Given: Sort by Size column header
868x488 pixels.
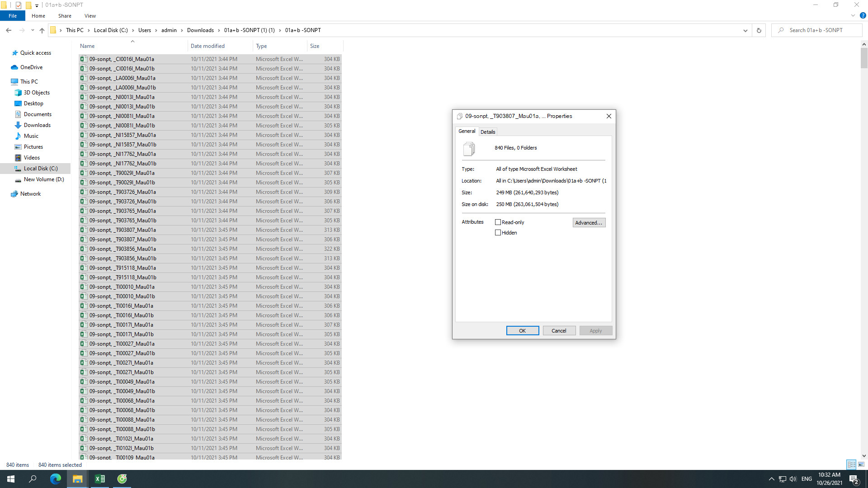Looking at the screenshot, I should tap(325, 46).
